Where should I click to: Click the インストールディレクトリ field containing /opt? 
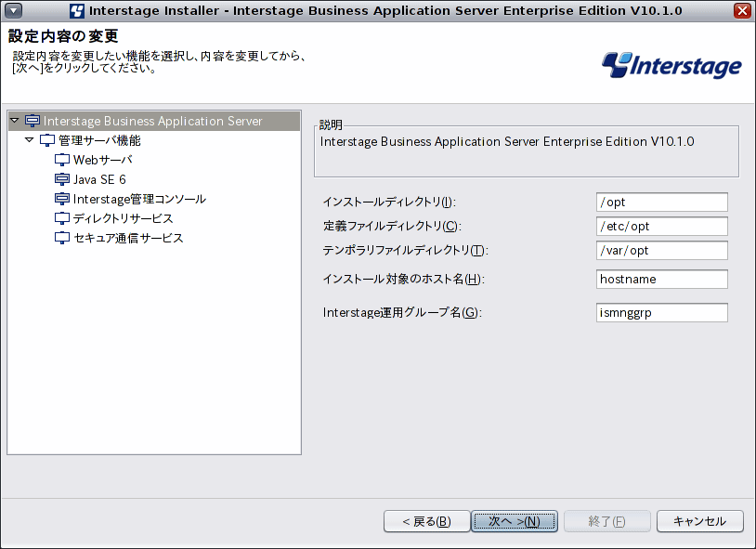[661, 203]
